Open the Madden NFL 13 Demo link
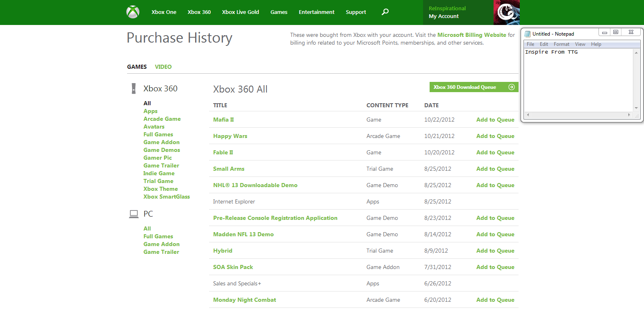 coord(243,234)
